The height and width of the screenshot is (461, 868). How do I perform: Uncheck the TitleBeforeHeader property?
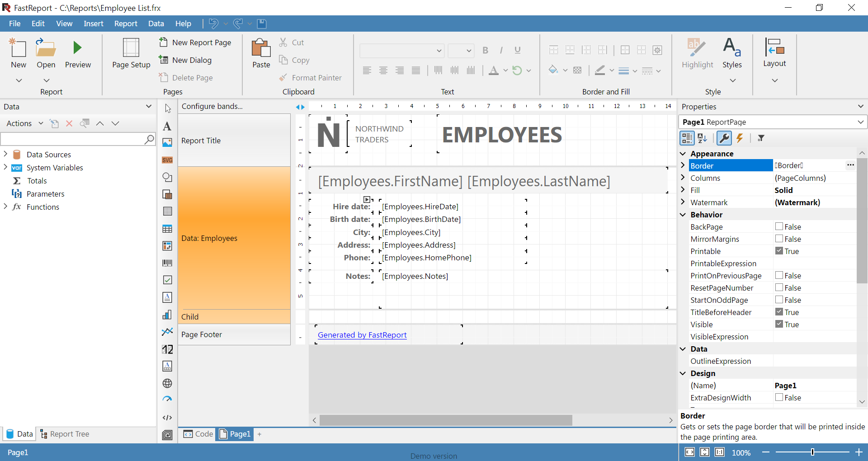pyautogui.click(x=779, y=312)
